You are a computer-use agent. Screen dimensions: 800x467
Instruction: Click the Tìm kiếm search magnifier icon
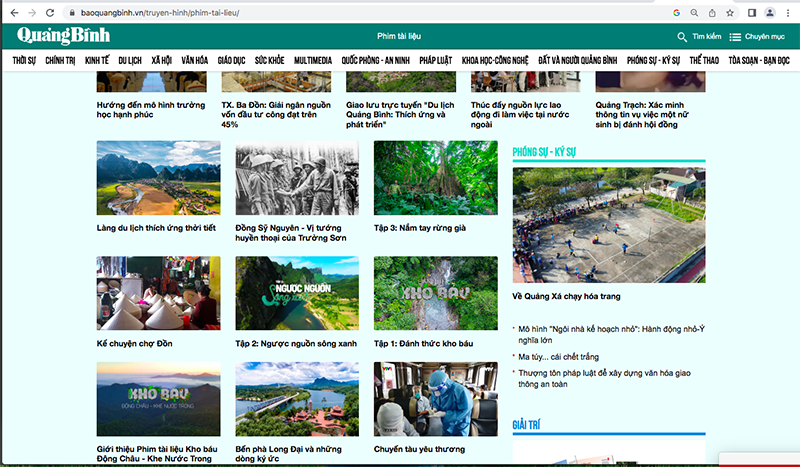pos(682,37)
